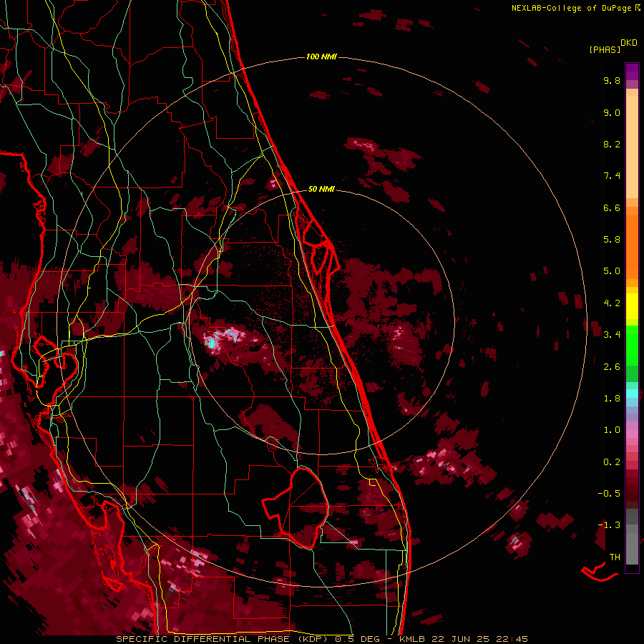The height and width of the screenshot is (644, 644).
Task: Select the 5.8 scale label
Action: pyautogui.click(x=612, y=240)
